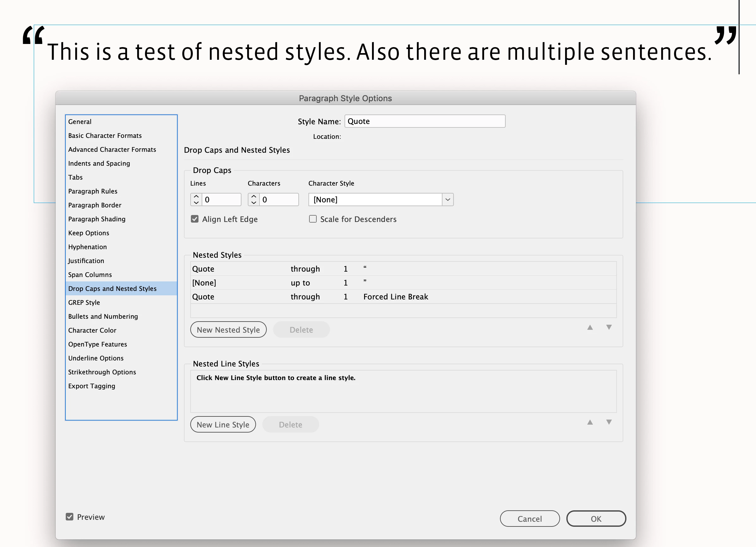Image resolution: width=756 pixels, height=547 pixels.
Task: Click Nested Line Styles down arrow
Action: (609, 422)
